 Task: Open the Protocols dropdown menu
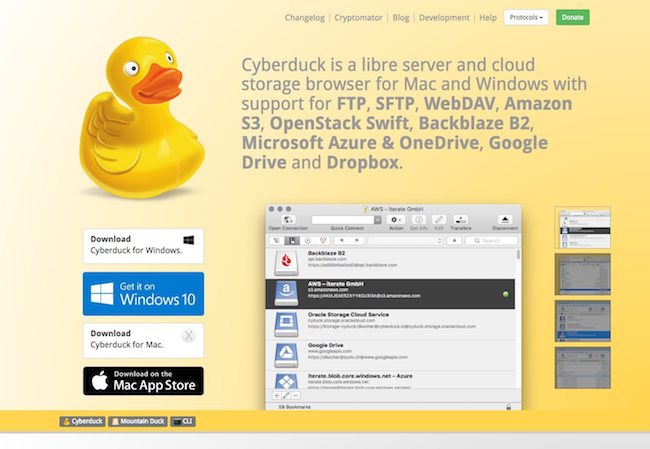click(526, 17)
